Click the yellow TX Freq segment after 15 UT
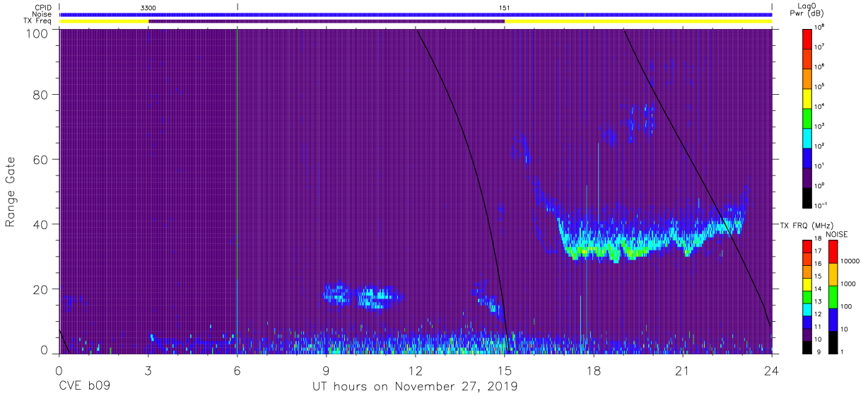 pos(638,21)
